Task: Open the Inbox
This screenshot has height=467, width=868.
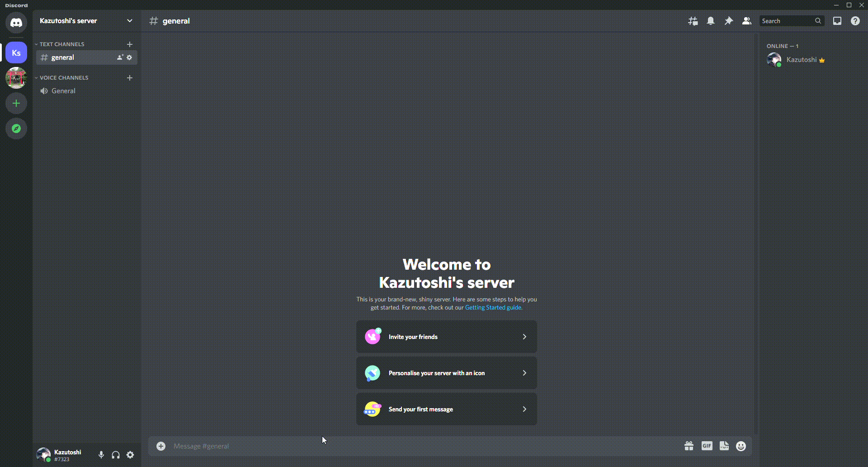Action: click(837, 21)
